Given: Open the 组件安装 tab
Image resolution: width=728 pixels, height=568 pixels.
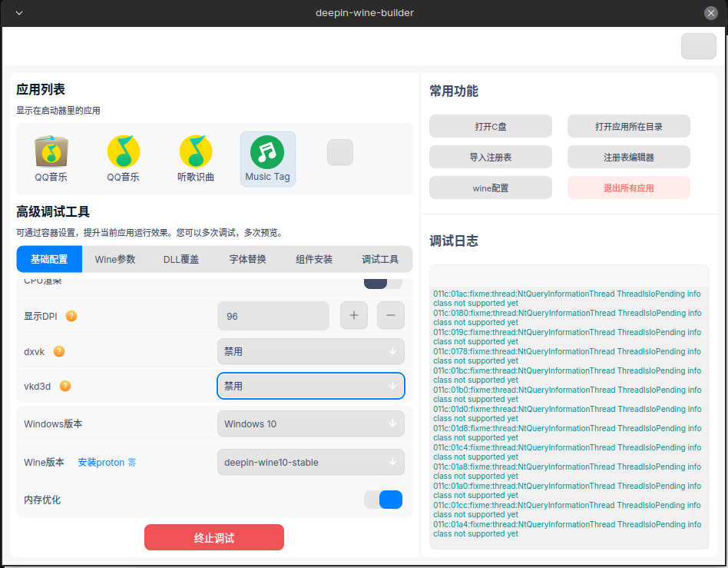Looking at the screenshot, I should pos(314,259).
